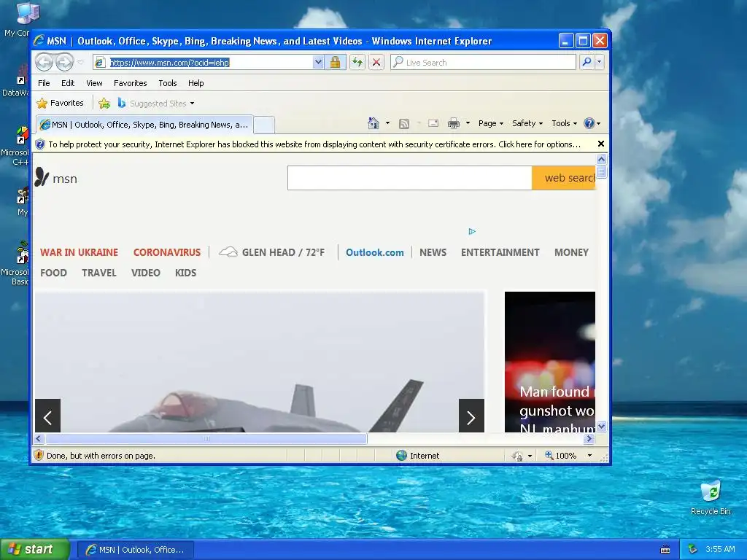This screenshot has height=560, width=747.
Task: Open the Help menu
Action: [196, 83]
